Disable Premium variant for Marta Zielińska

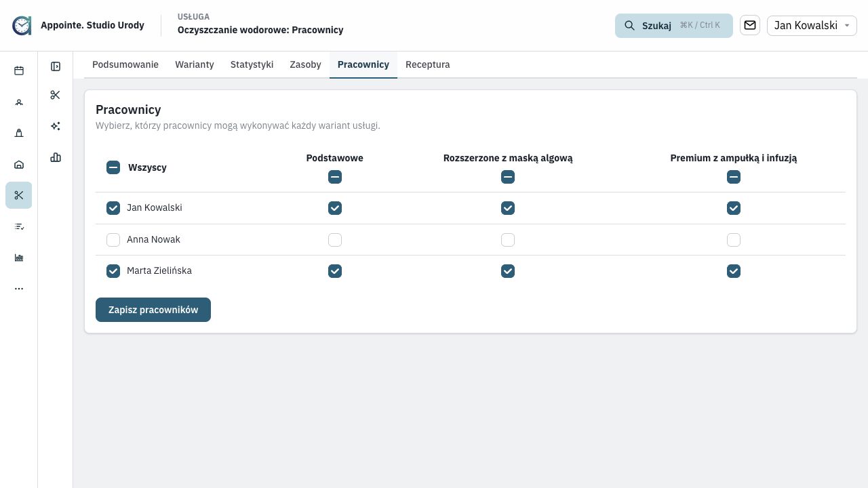[734, 271]
